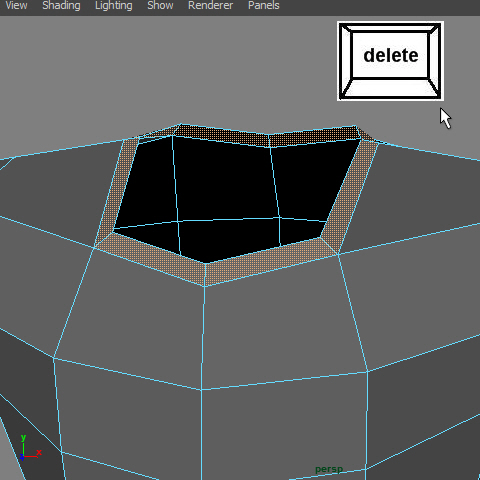Open the Shading menu
480x480 pixels.
click(x=61, y=6)
